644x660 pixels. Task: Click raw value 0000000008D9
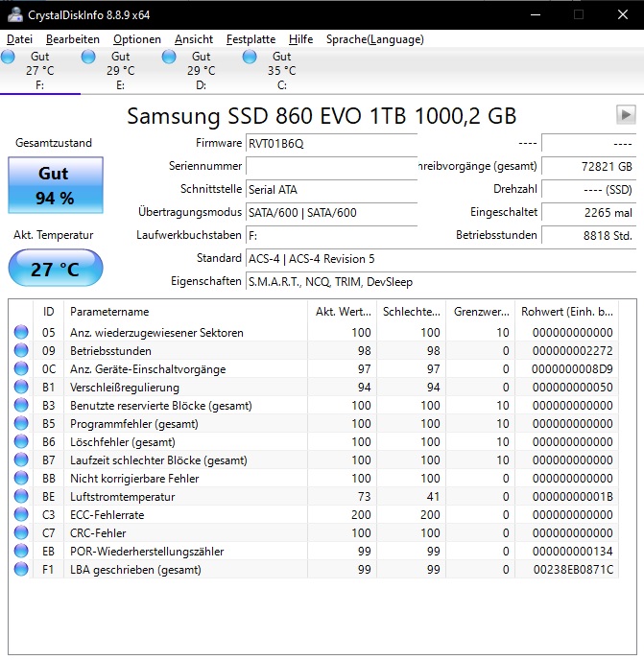[x=572, y=369]
